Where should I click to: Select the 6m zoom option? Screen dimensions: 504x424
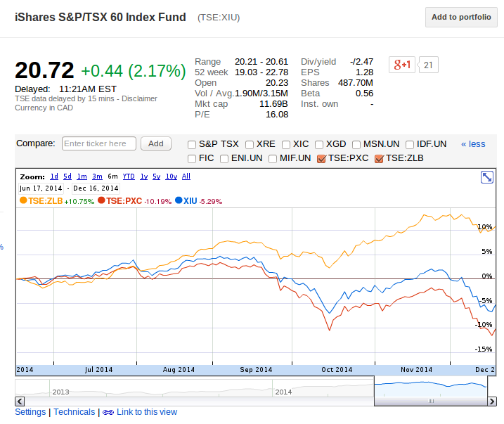(112, 176)
